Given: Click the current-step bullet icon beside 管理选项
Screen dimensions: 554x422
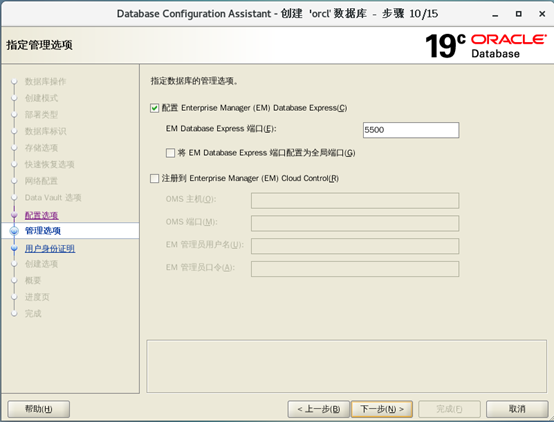Looking at the screenshot, I should (x=14, y=231).
